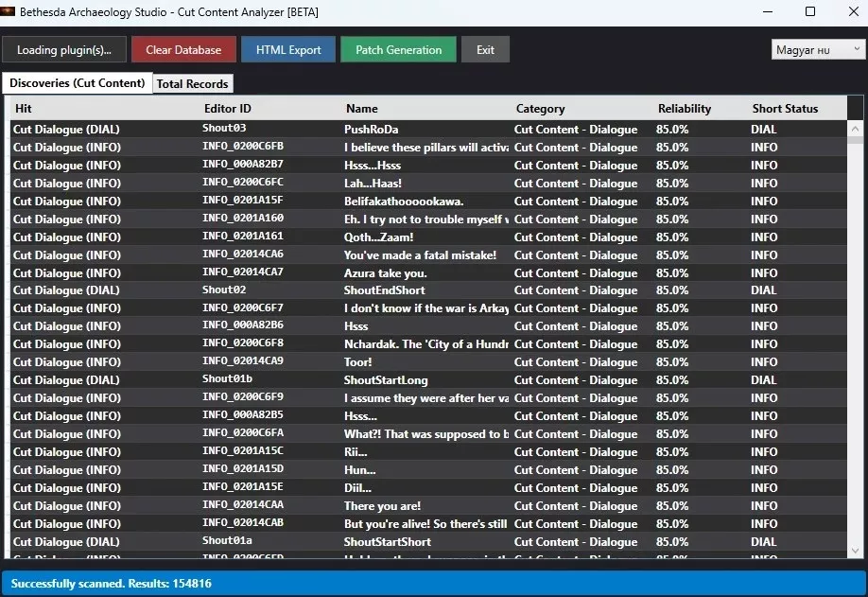Click status text 'Successfully scanned. Results: 154816'
Screen dimensions: 868x597
coord(112,584)
